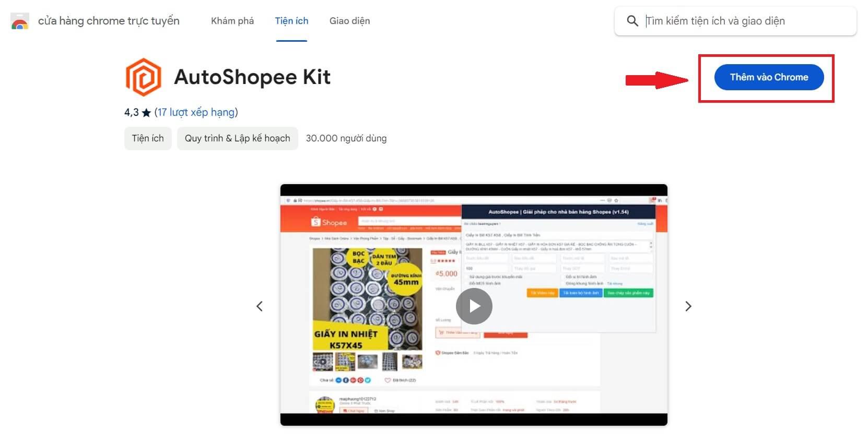Image resolution: width=868 pixels, height=445 pixels.
Task: Open the Quy trình & Lập kế hoạch category
Action: coord(237,138)
